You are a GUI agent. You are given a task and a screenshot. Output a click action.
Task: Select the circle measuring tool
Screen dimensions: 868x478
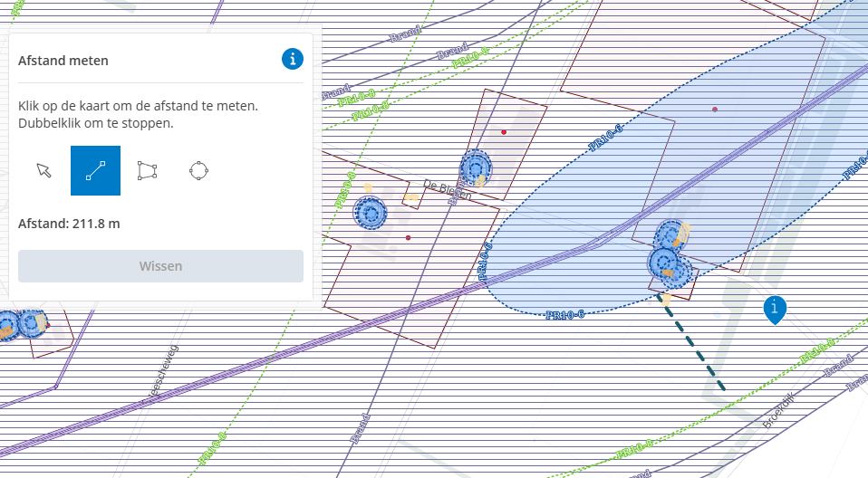point(198,170)
